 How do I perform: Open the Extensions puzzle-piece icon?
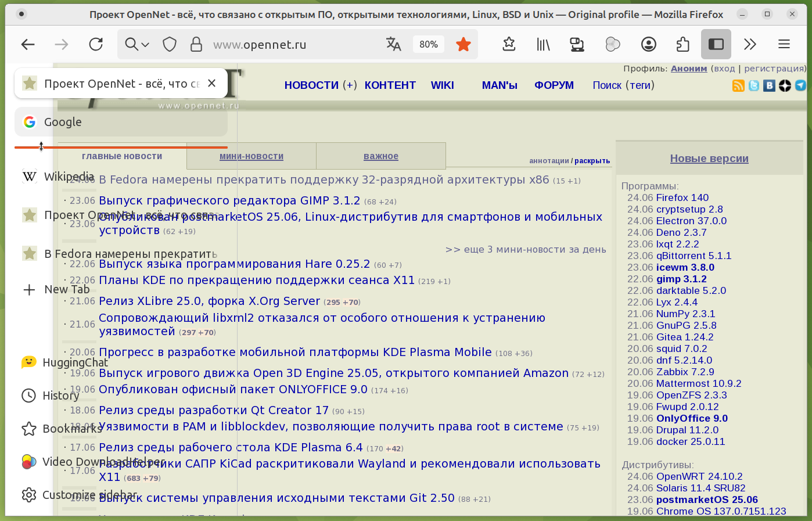coord(682,44)
